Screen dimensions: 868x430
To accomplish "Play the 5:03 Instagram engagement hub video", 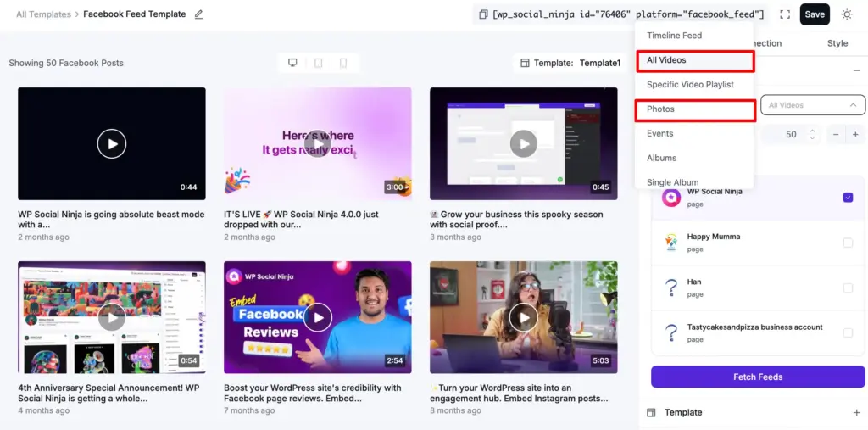I will coord(524,317).
